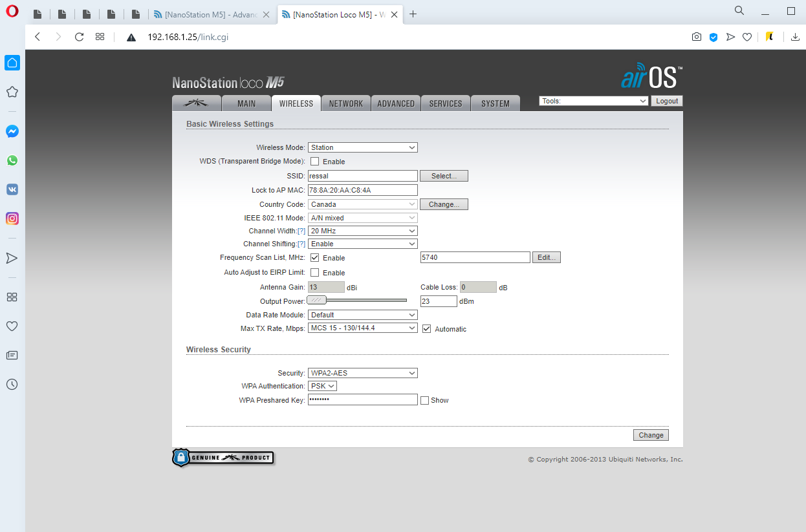Image resolution: width=806 pixels, height=532 pixels.
Task: Open the four-squares grid icon in sidebar
Action: point(12,297)
